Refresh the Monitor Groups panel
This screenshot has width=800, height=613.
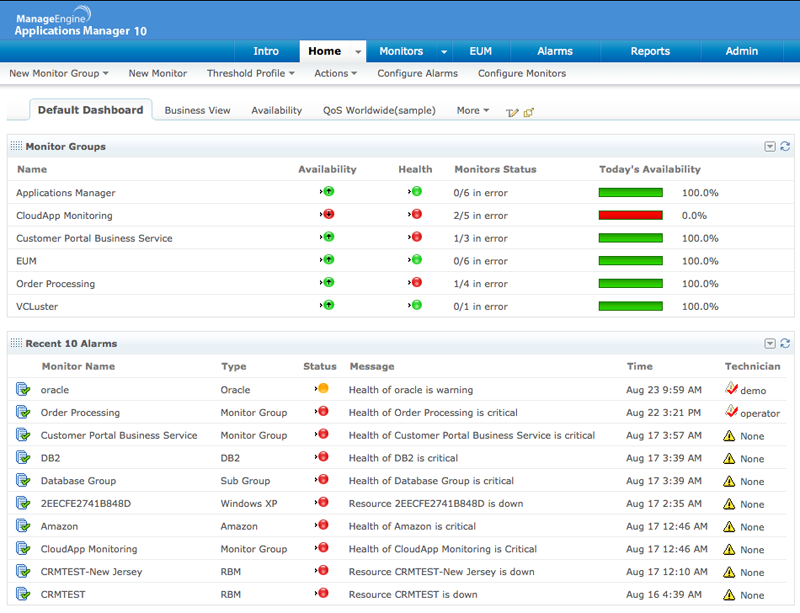784,146
